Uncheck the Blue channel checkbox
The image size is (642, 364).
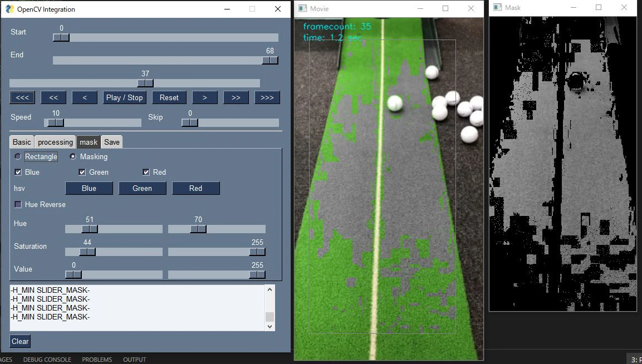tap(18, 172)
